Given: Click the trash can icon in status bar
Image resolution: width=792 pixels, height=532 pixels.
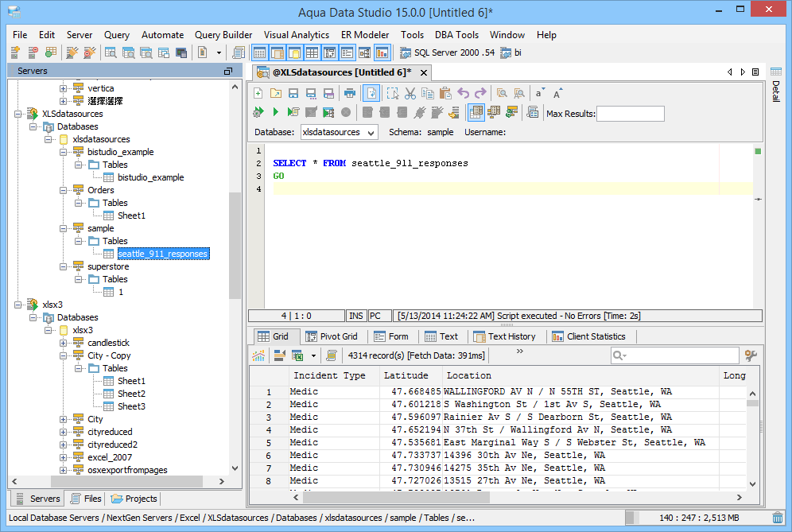Looking at the screenshot, I should tap(778, 518).
